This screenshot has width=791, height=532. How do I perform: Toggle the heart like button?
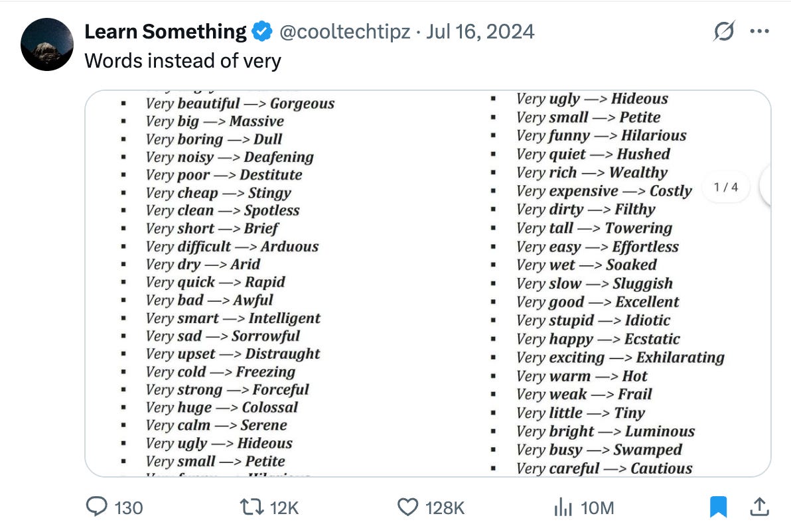point(407,507)
